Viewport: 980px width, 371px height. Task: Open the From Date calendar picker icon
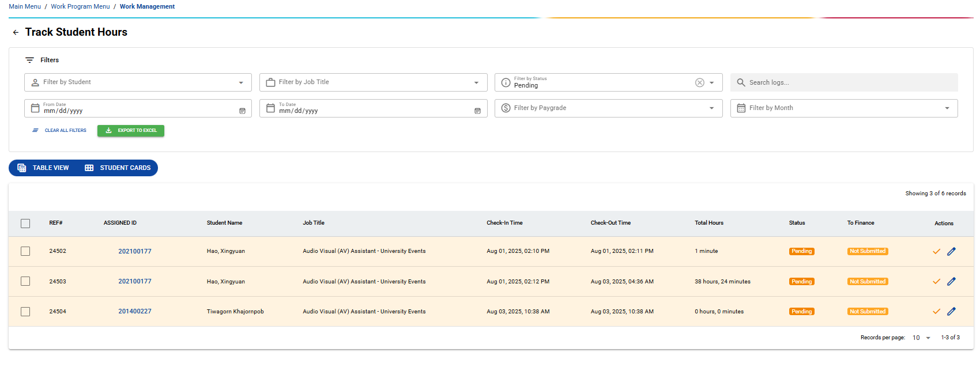tap(242, 111)
